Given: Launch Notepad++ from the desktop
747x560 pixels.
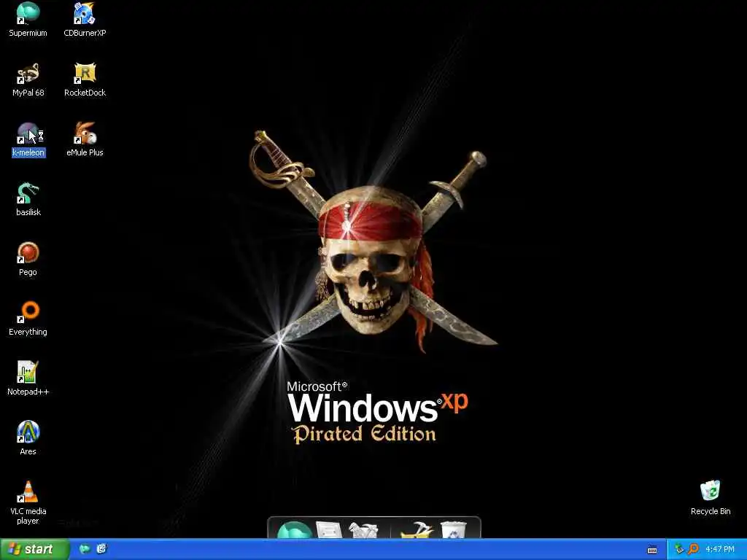Looking at the screenshot, I should 28,378.
